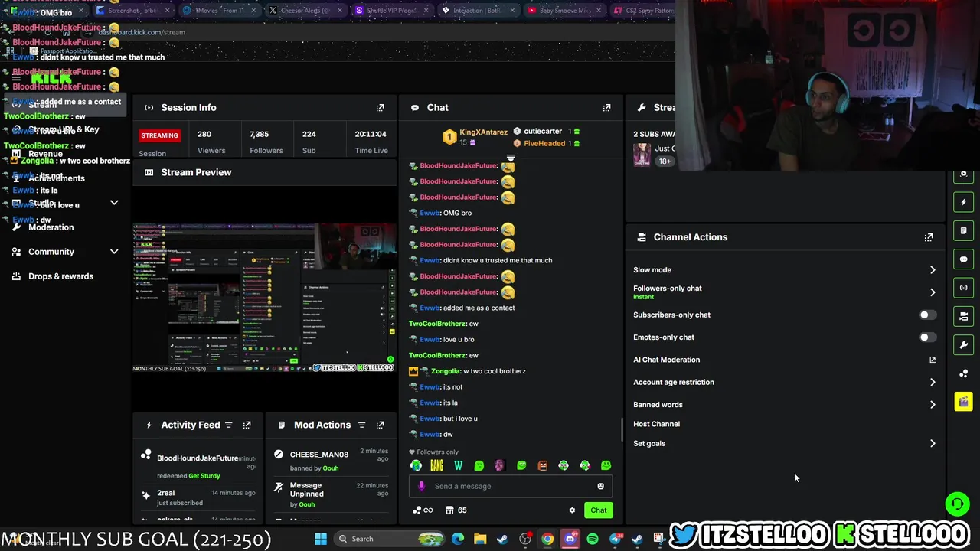The width and height of the screenshot is (980, 551).
Task: Open Microsoft Edge from the taskbar
Action: (x=458, y=539)
